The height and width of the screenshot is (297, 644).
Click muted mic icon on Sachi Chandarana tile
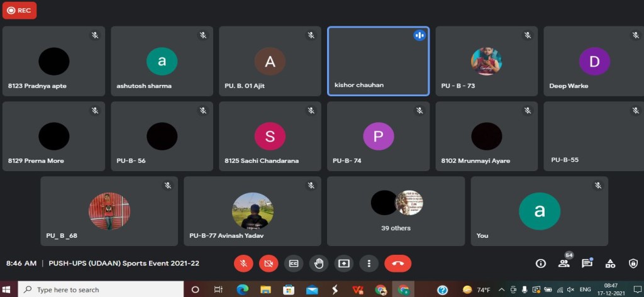click(x=311, y=111)
